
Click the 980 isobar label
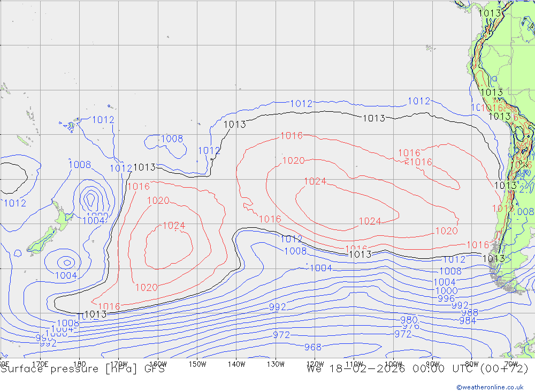(409, 320)
